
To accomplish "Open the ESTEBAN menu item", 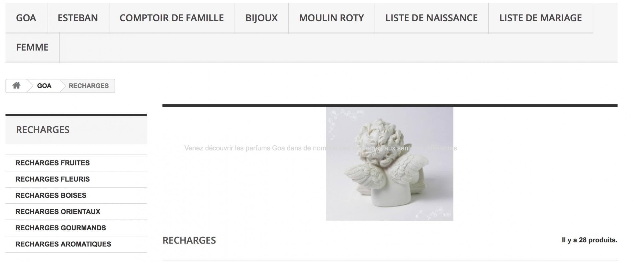I will tap(78, 18).
